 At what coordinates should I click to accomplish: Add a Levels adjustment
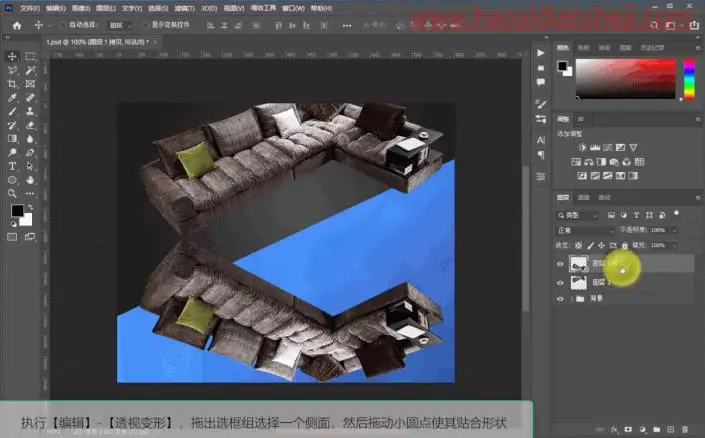[x=595, y=147]
